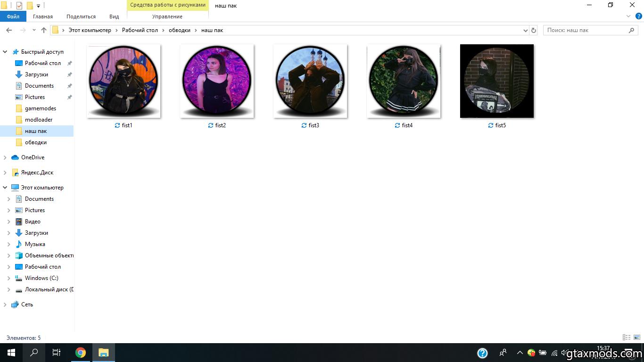Click the Up one level arrow
The height and width of the screenshot is (362, 644).
44,30
